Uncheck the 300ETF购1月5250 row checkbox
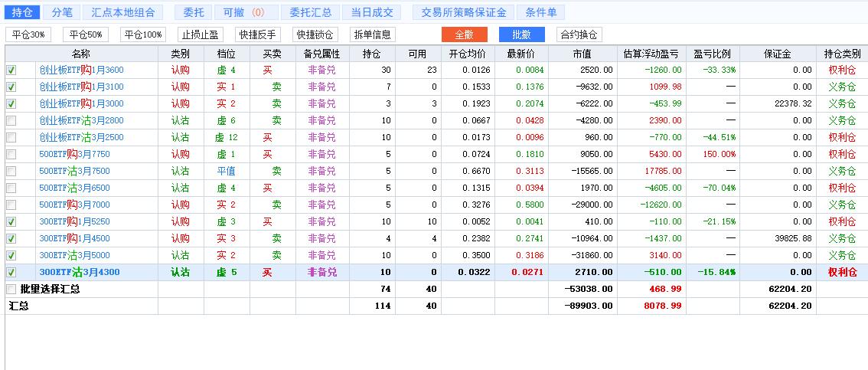The image size is (868, 370). pos(11,221)
